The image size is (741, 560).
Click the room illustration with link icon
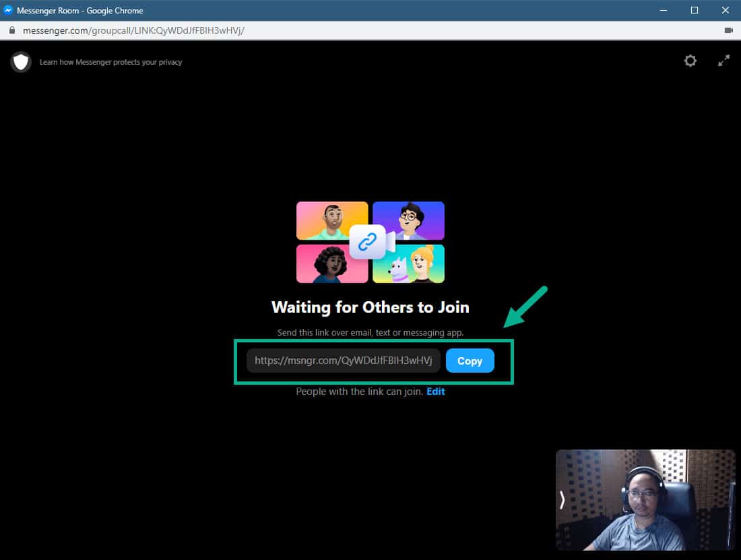(x=370, y=242)
